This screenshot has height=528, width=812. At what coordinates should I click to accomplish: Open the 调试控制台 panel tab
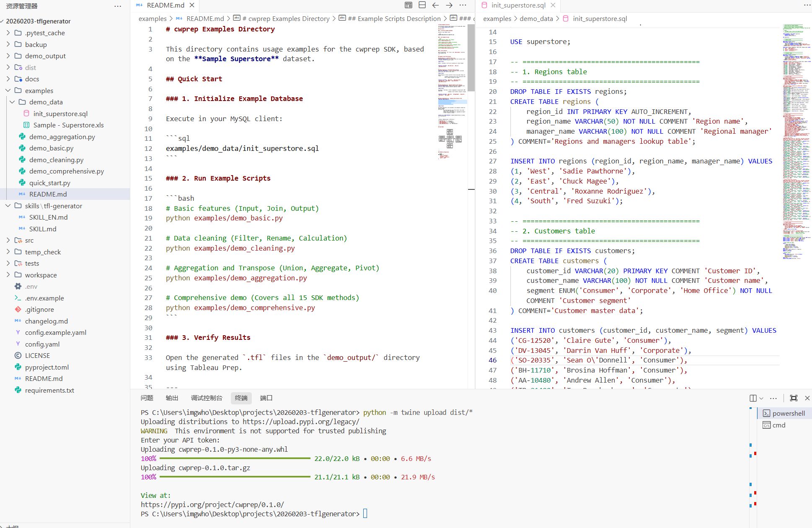206,398
